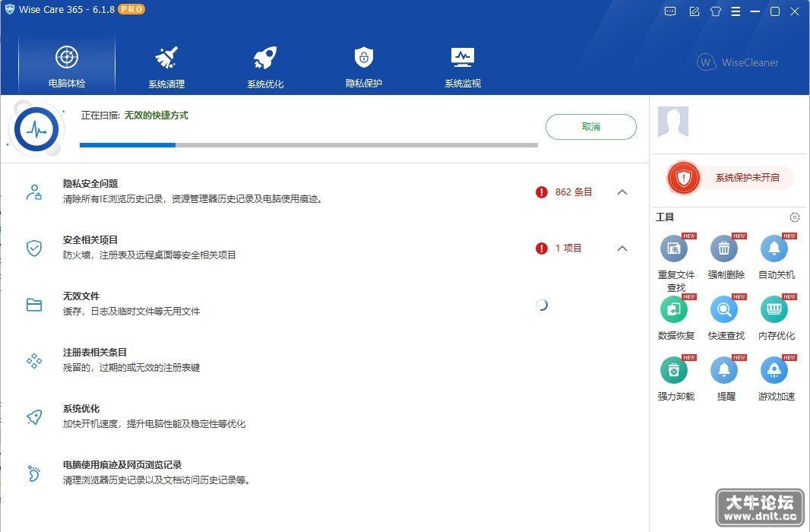This screenshot has height=532, width=810.
Task: Click the 安全相关项目 shield check icon
Action: coord(34,249)
